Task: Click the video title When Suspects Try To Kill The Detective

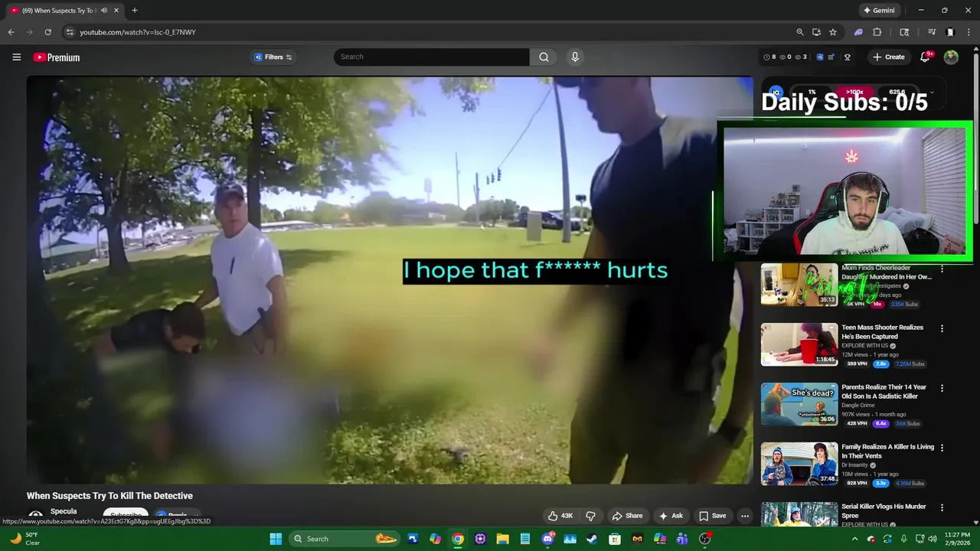Action: pos(109,496)
